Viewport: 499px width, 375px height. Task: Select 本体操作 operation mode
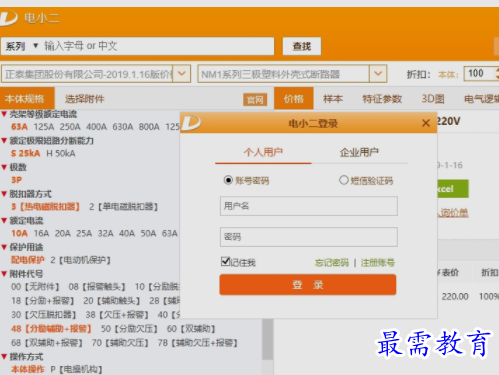[28, 369]
